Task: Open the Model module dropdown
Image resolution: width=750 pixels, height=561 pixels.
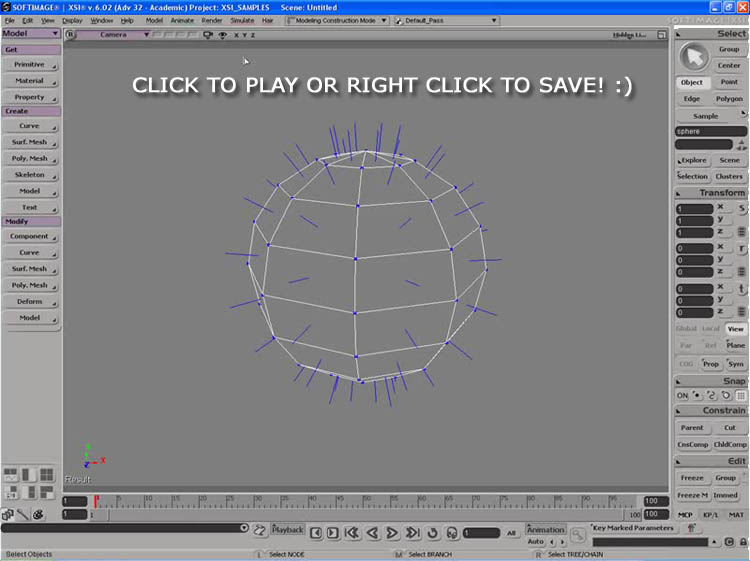Action: point(30,34)
